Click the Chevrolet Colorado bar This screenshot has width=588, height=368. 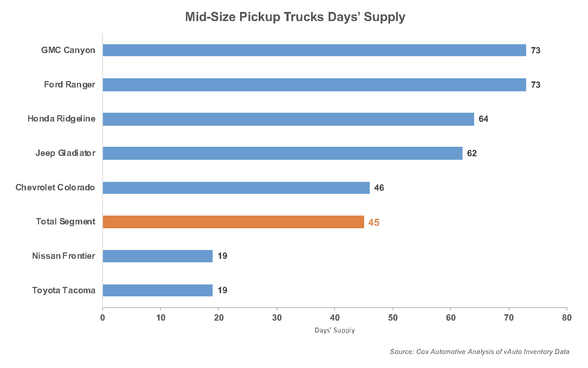coord(236,188)
